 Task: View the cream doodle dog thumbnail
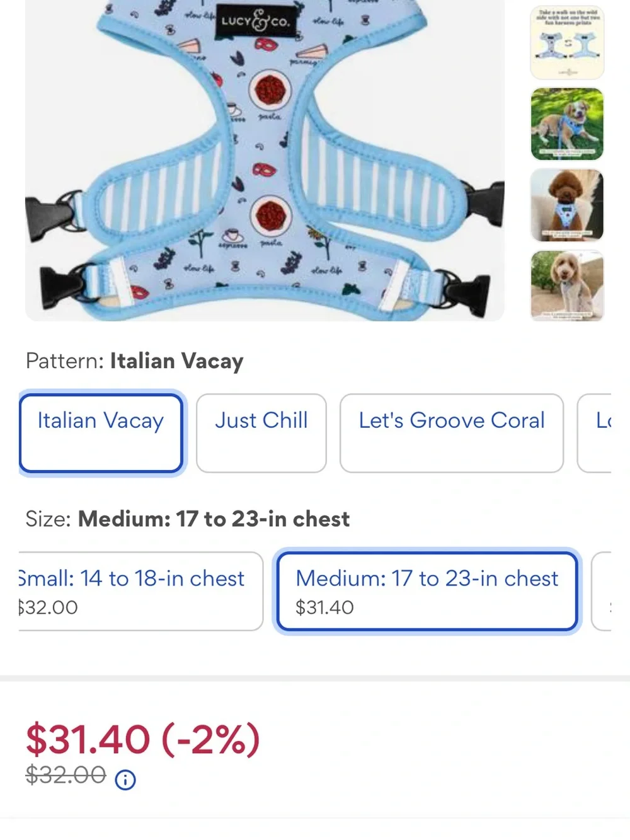[567, 285]
